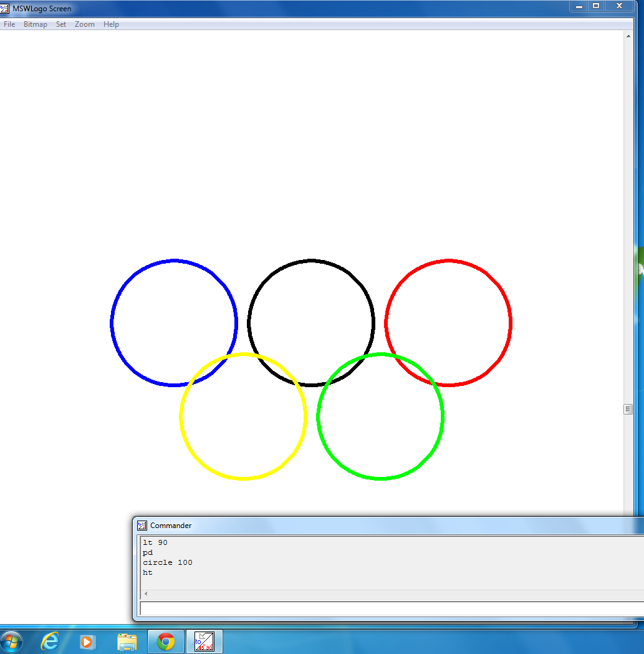Select 'ht' line in Commander history
This screenshot has height=654, width=644.
(148, 573)
